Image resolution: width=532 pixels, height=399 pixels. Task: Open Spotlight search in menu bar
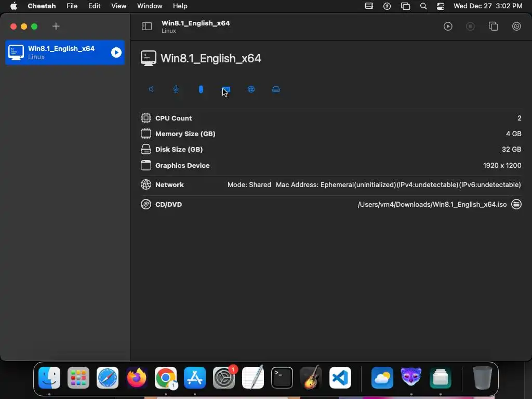click(423, 6)
